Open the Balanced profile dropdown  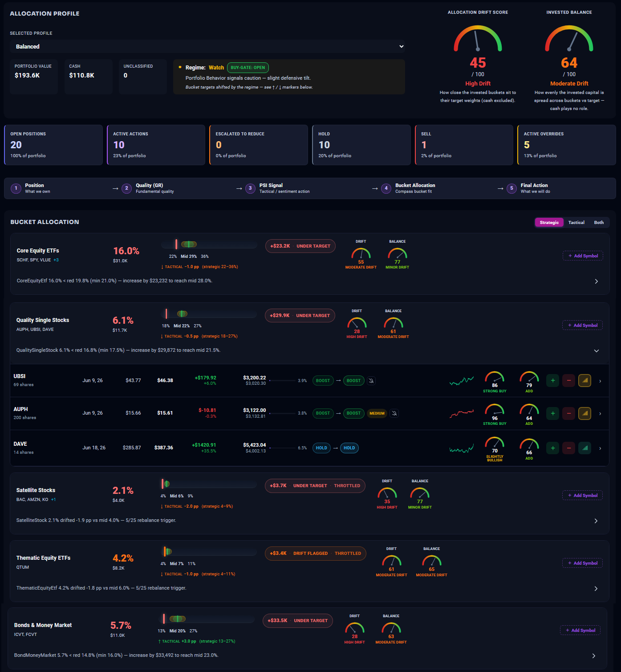point(207,46)
